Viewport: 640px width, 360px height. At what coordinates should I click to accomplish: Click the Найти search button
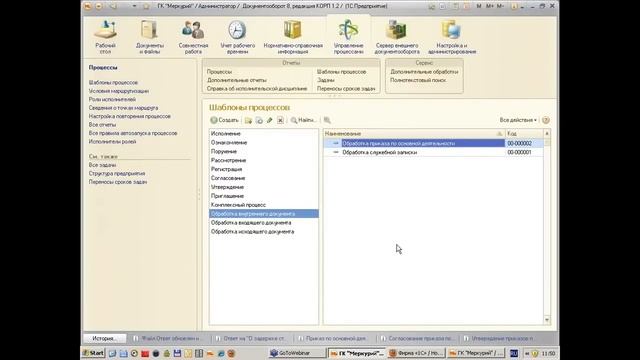point(303,120)
